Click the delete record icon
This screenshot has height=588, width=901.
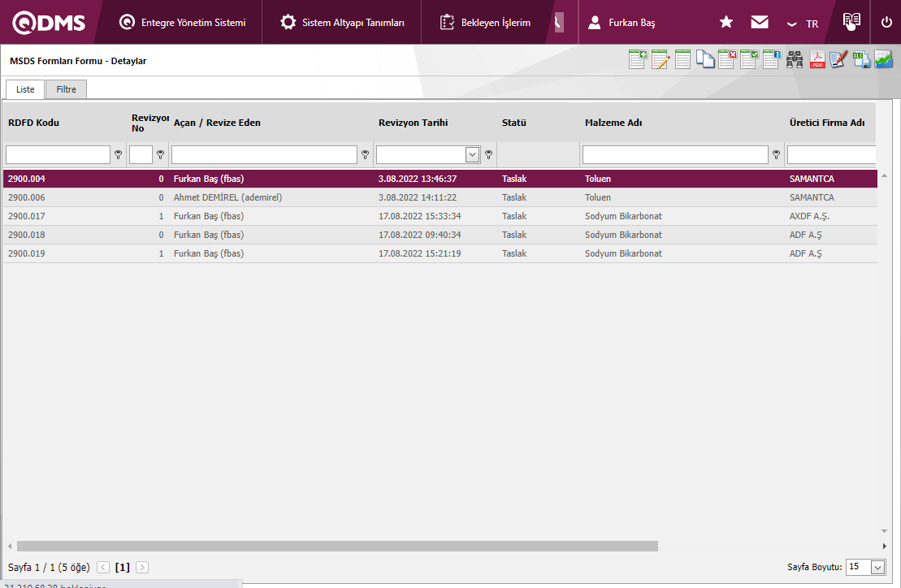(x=726, y=59)
